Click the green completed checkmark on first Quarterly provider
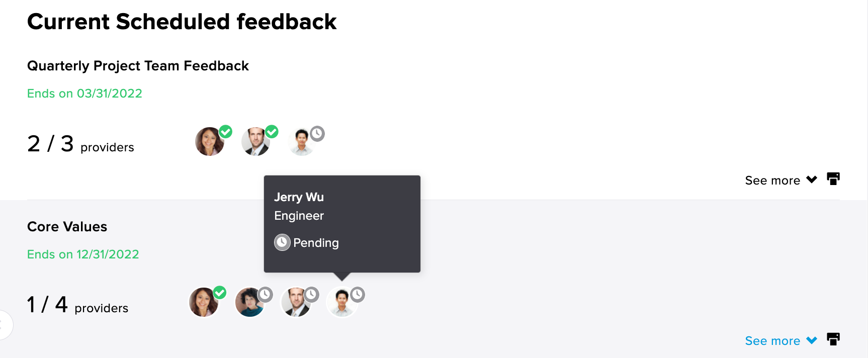 (x=226, y=132)
